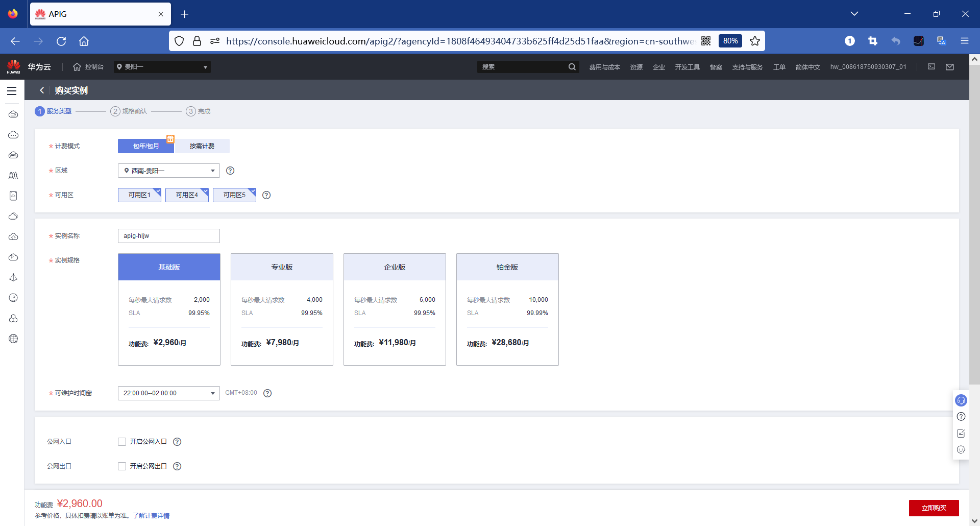Expand the Firefox tab list chevron

(854, 14)
